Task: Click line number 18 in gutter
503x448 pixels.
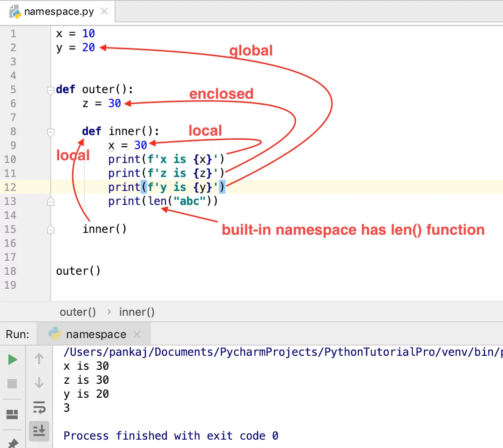Action: coord(10,272)
